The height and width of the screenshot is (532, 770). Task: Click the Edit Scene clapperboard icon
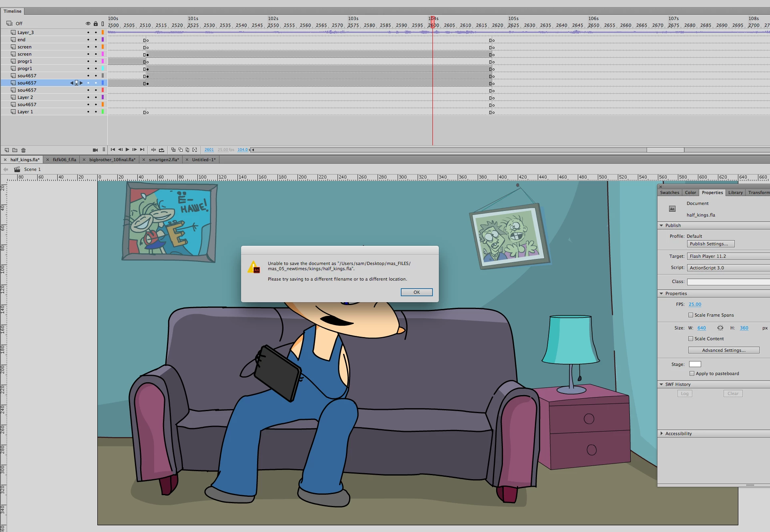pyautogui.click(x=17, y=169)
